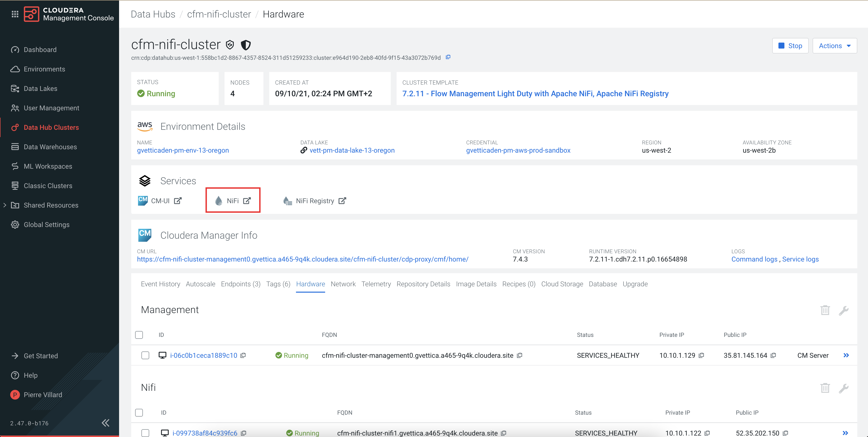Copy public IP 35.81.145.164
Screen dimensions: 868x437
[773, 356]
